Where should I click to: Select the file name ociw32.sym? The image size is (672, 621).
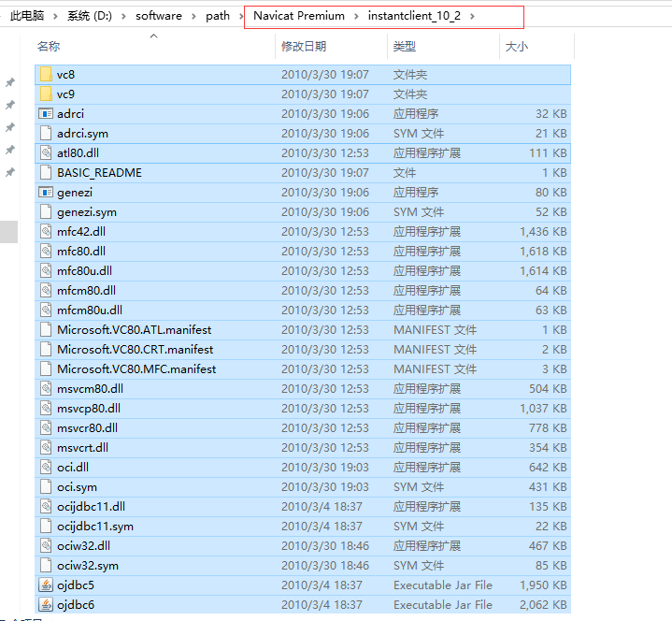88,566
